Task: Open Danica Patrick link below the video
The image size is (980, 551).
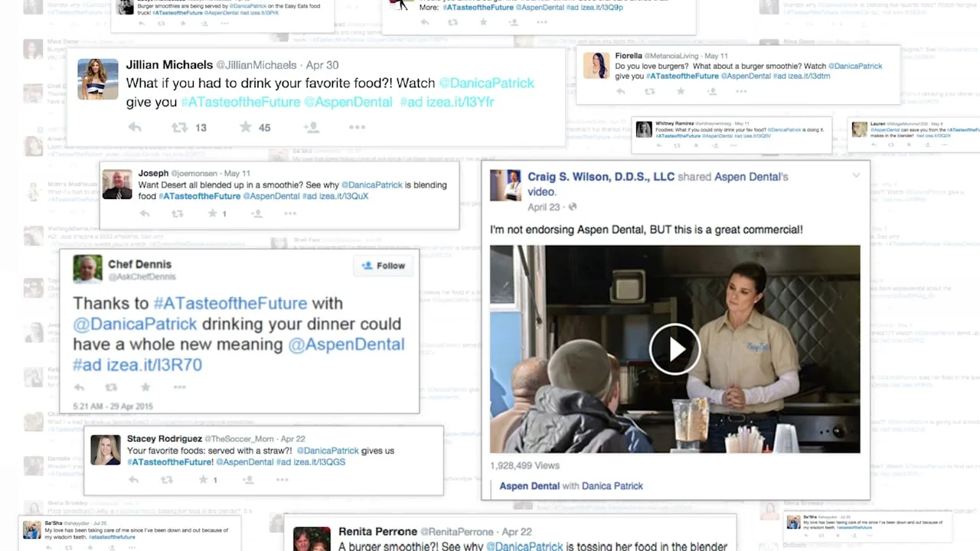Action: [612, 486]
